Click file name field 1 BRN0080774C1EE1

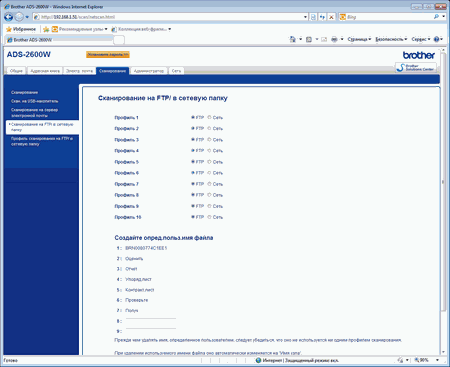[146, 248]
